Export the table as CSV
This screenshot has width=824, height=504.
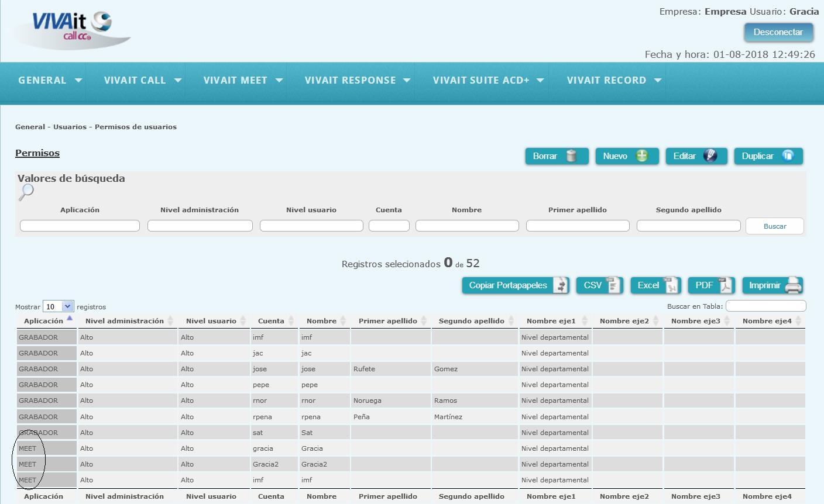pos(599,285)
